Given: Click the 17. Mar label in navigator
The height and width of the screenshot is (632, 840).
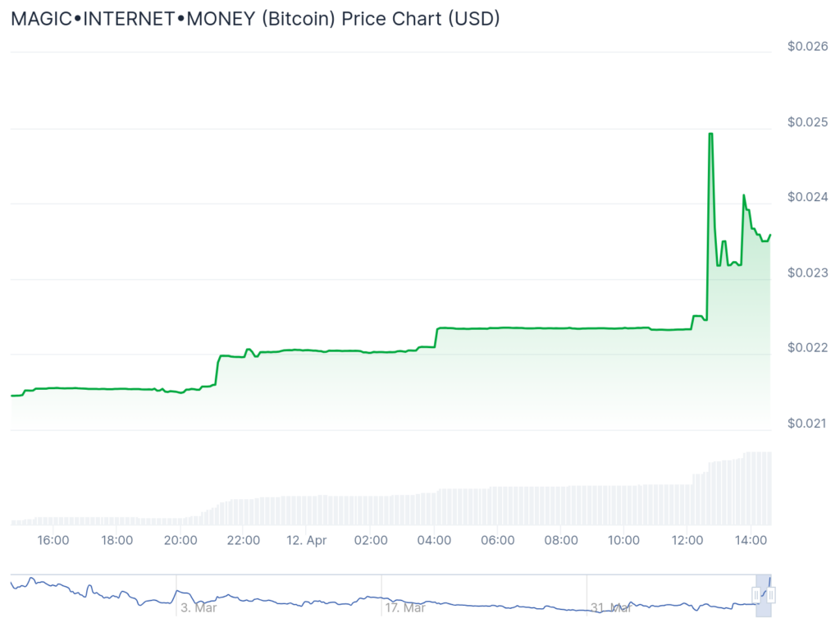Looking at the screenshot, I should pos(405,608).
